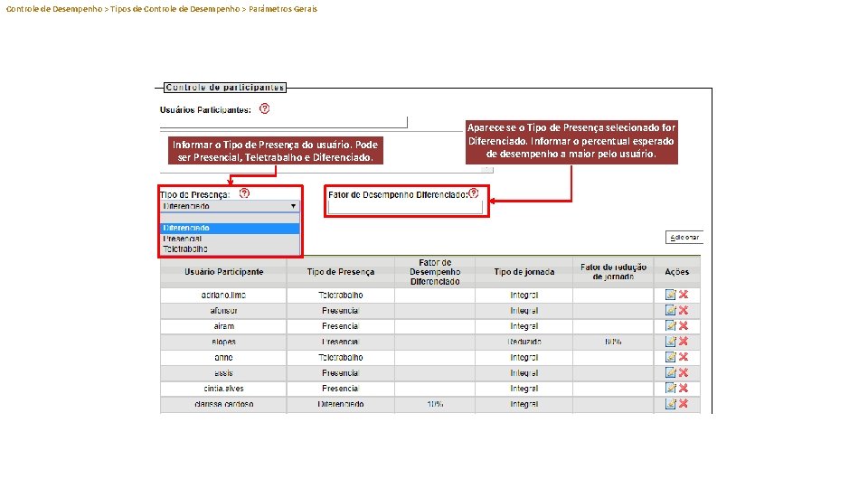
Task: Focus the Usuários Participantes input field
Action: tap(283, 122)
